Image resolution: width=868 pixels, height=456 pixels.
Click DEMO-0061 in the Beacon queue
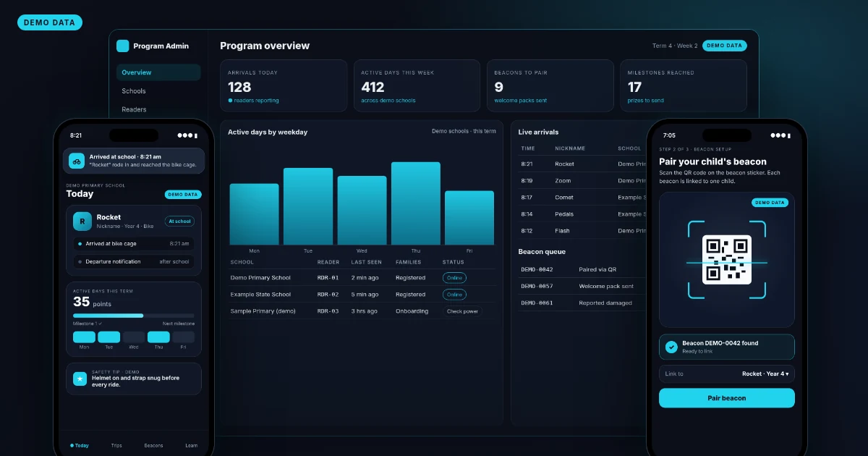click(537, 303)
